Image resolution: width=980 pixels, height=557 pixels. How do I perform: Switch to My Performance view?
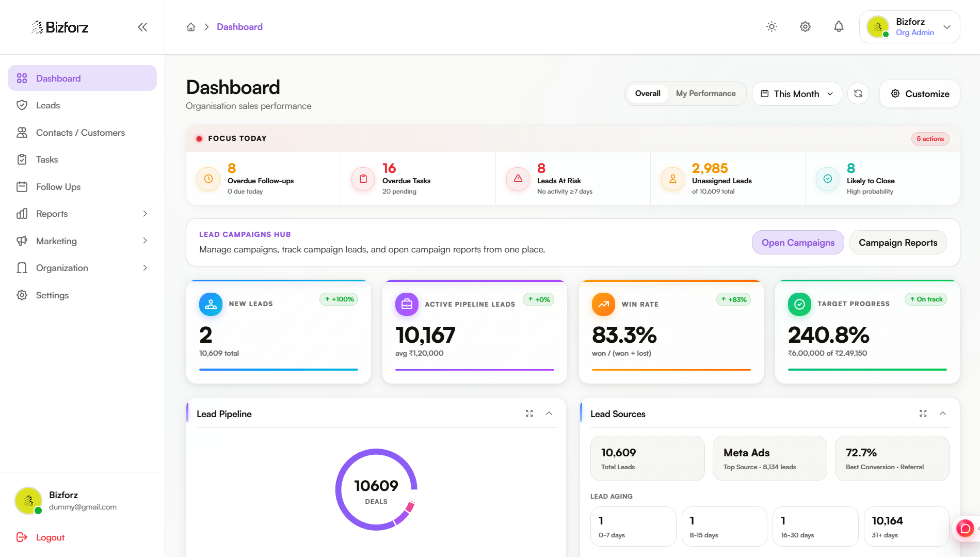point(705,93)
